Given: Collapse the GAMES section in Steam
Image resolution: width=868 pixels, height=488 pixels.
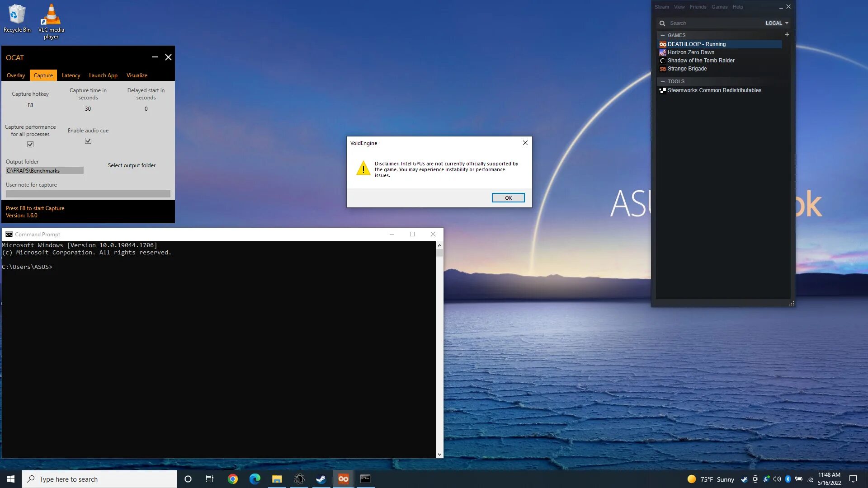Looking at the screenshot, I should (x=663, y=35).
